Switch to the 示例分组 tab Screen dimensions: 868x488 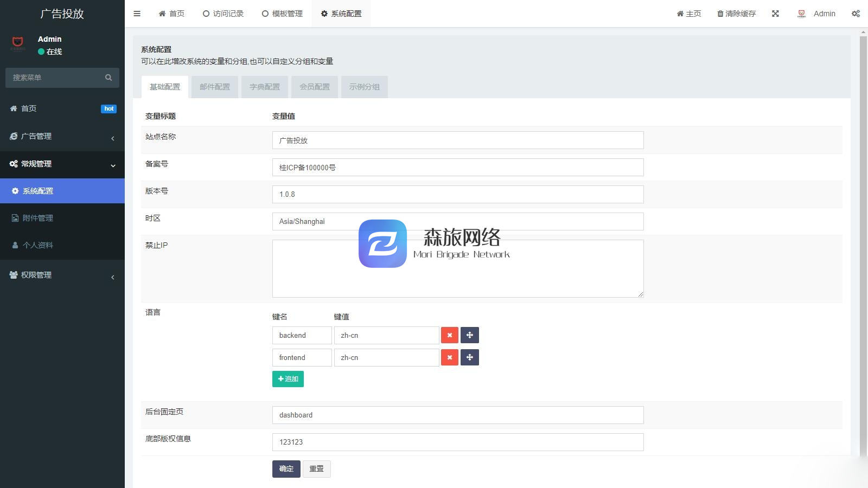[x=365, y=87]
